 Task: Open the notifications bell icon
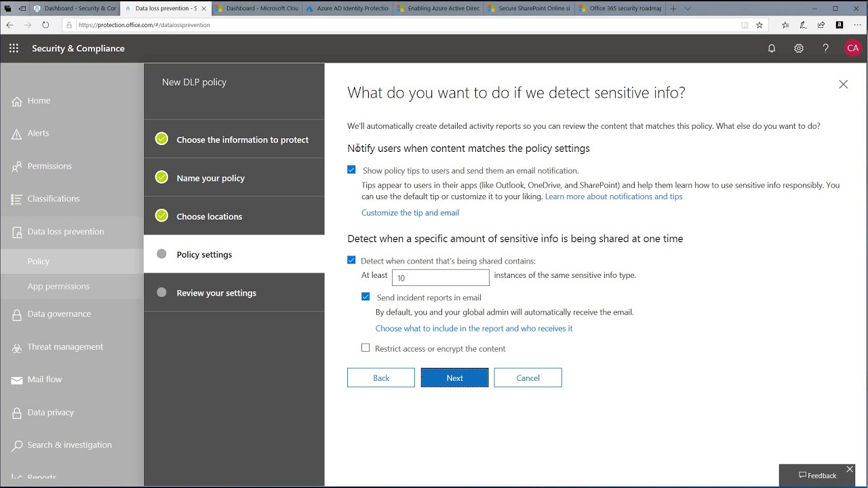point(772,48)
